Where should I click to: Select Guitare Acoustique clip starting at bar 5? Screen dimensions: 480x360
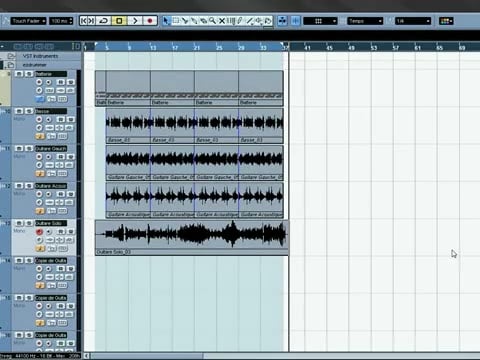(x=128, y=200)
